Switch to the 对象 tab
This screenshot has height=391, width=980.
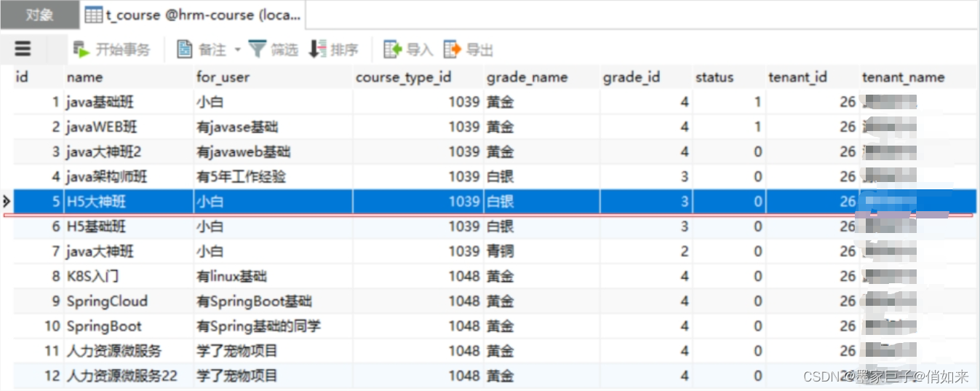coord(39,15)
